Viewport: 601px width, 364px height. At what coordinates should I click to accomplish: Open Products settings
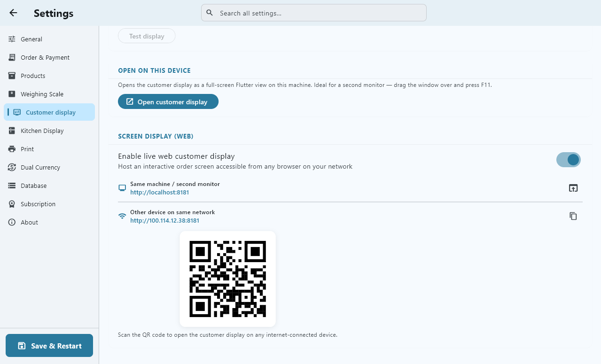click(x=49, y=76)
